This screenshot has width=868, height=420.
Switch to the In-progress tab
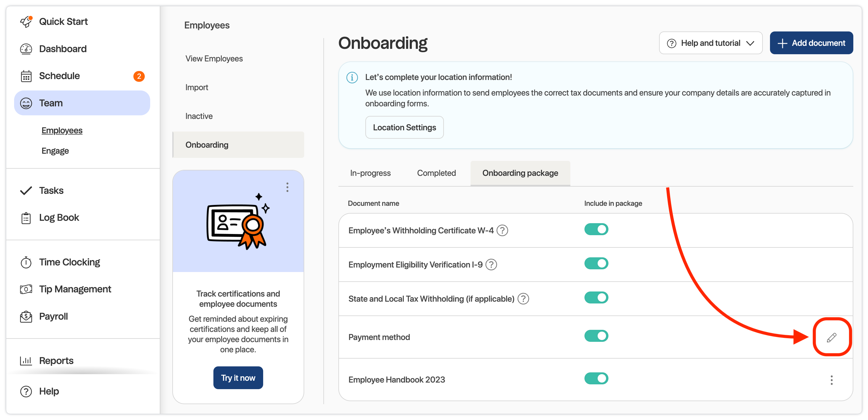370,173
